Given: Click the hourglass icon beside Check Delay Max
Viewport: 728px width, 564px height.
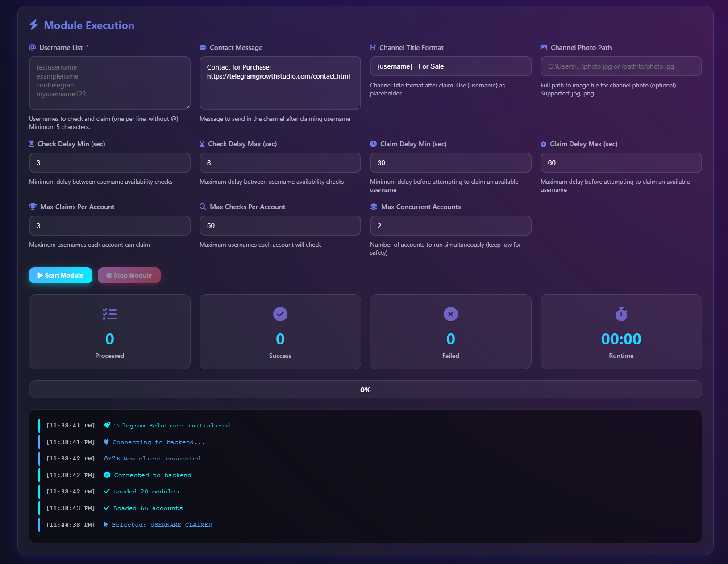Looking at the screenshot, I should 202,144.
